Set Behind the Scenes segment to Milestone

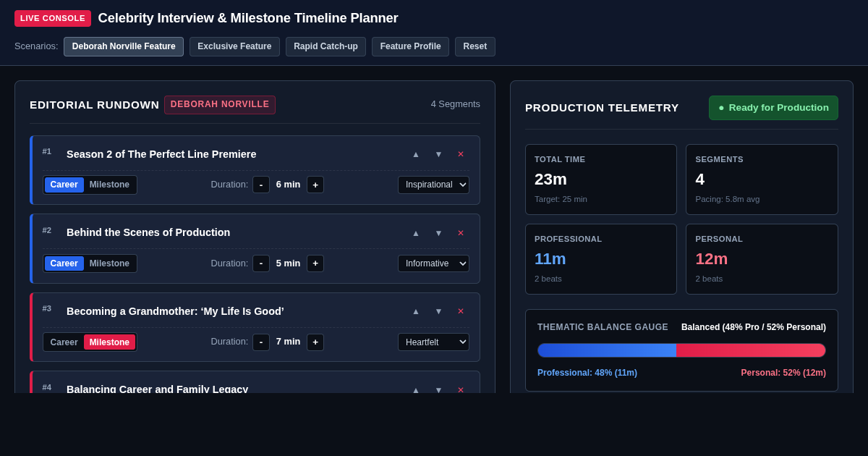[x=109, y=263]
